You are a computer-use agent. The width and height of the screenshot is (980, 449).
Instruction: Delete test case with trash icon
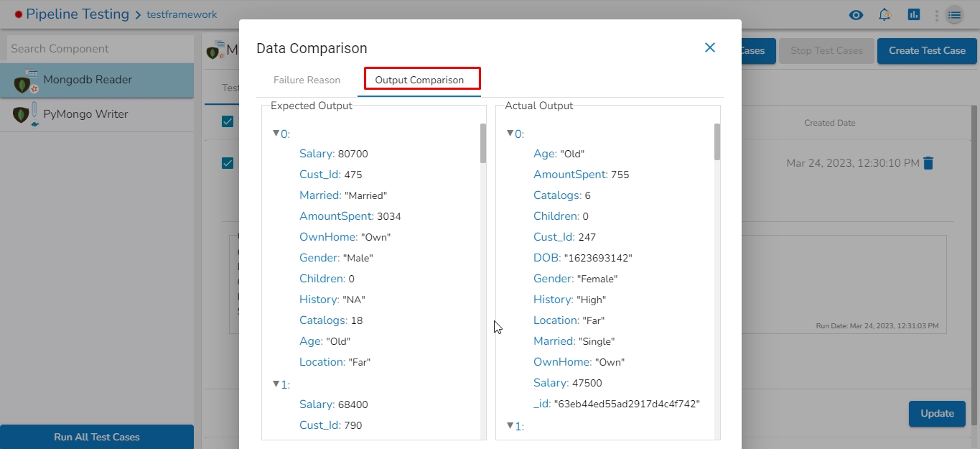[x=928, y=163]
